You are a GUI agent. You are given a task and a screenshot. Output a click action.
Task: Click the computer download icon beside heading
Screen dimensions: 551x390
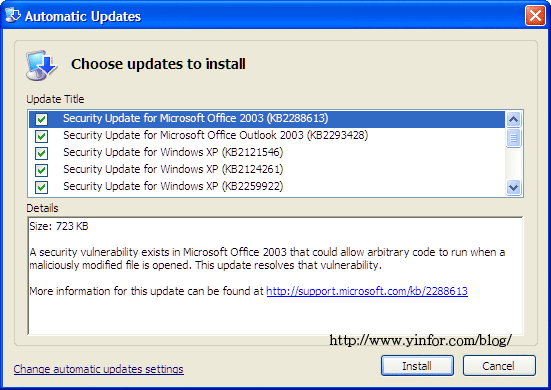pyautogui.click(x=41, y=65)
